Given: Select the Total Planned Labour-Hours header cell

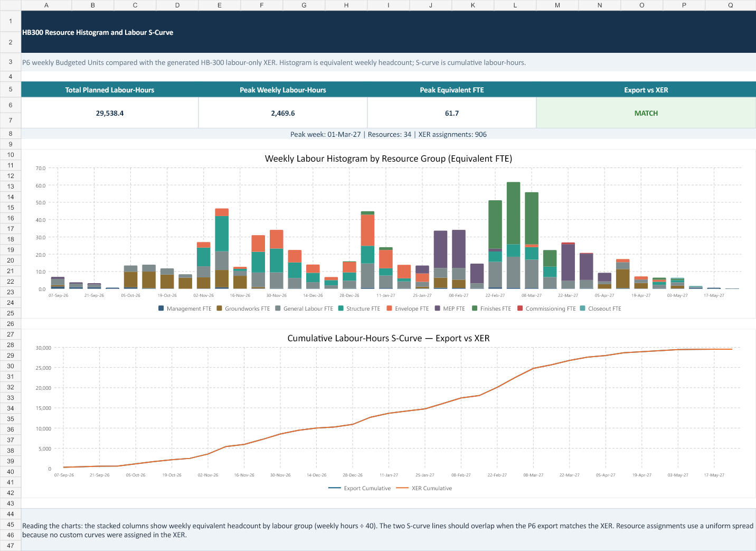Looking at the screenshot, I should click(110, 90).
